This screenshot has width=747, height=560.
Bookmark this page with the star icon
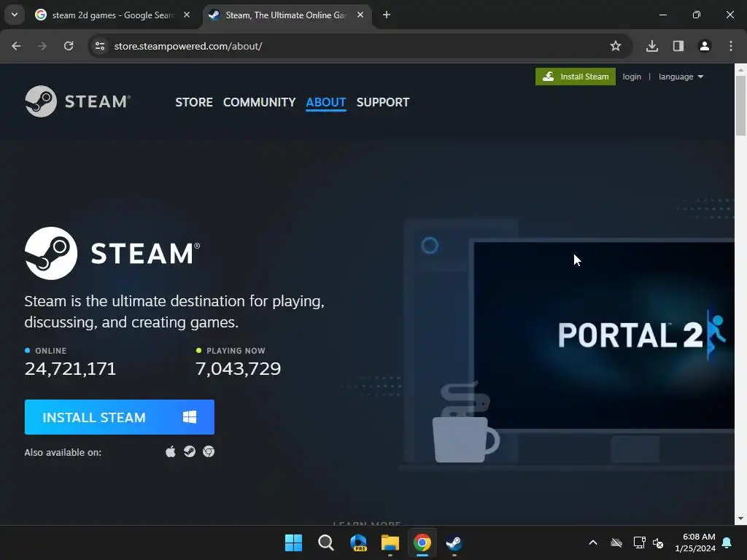pos(616,46)
